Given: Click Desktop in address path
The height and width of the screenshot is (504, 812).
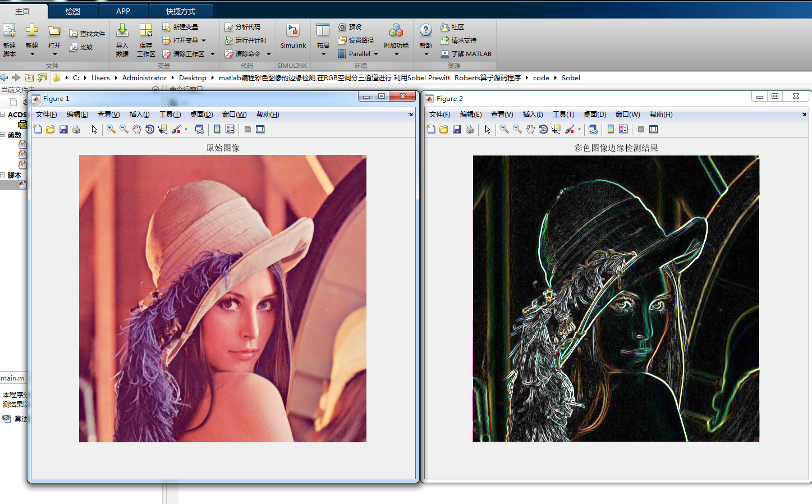Looking at the screenshot, I should (192, 78).
